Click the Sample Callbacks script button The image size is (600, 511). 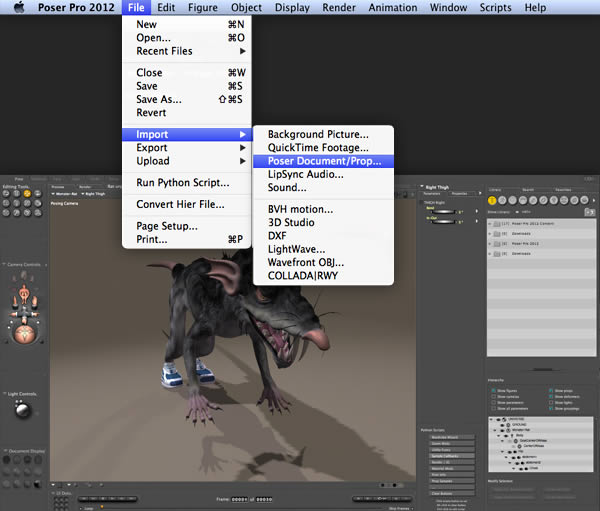452,456
